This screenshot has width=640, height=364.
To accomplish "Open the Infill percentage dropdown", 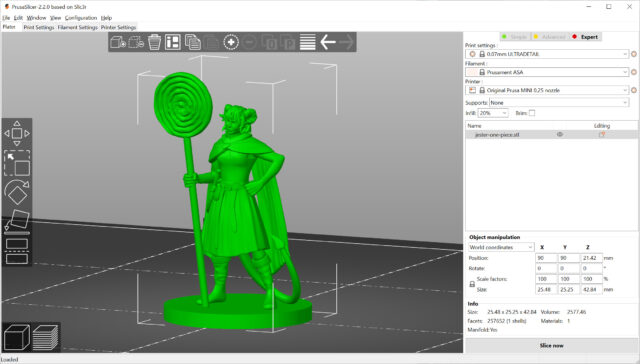I will tap(493, 113).
